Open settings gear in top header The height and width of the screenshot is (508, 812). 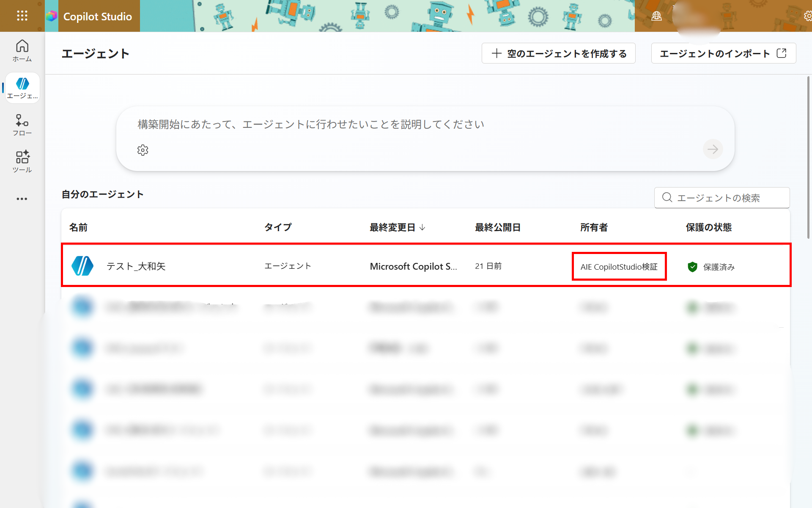tap(808, 16)
